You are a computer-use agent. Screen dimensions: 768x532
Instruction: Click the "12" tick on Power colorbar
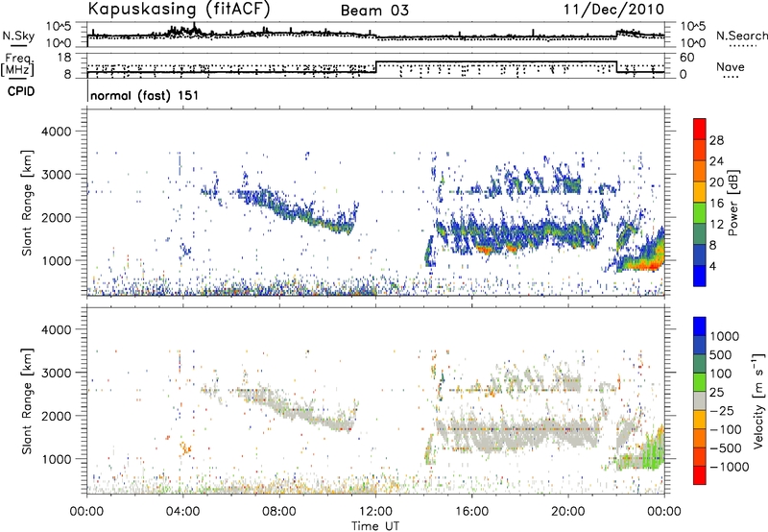click(x=716, y=225)
